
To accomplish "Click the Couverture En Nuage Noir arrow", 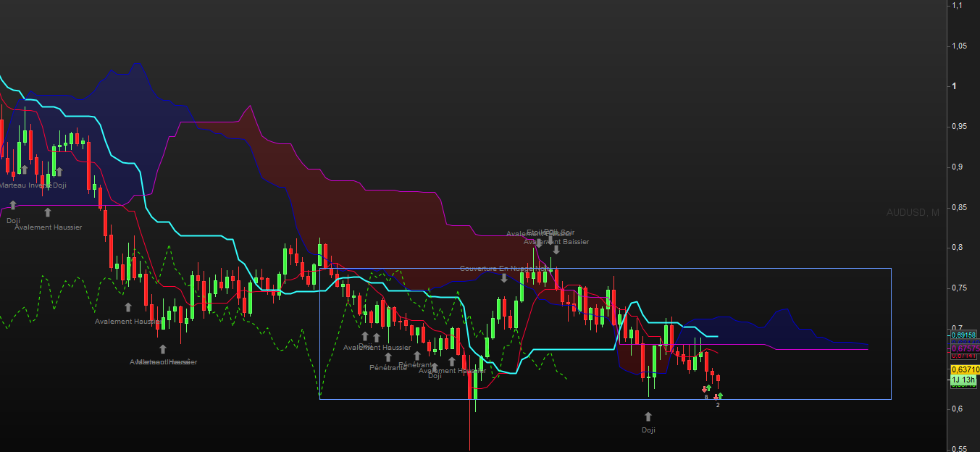I will coord(504,277).
